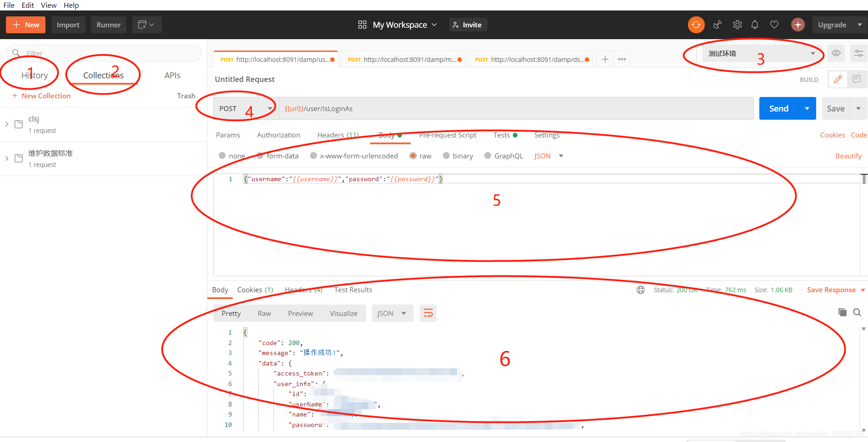Open the user avatar icon
The width and height of the screenshot is (868, 442).
tap(798, 25)
